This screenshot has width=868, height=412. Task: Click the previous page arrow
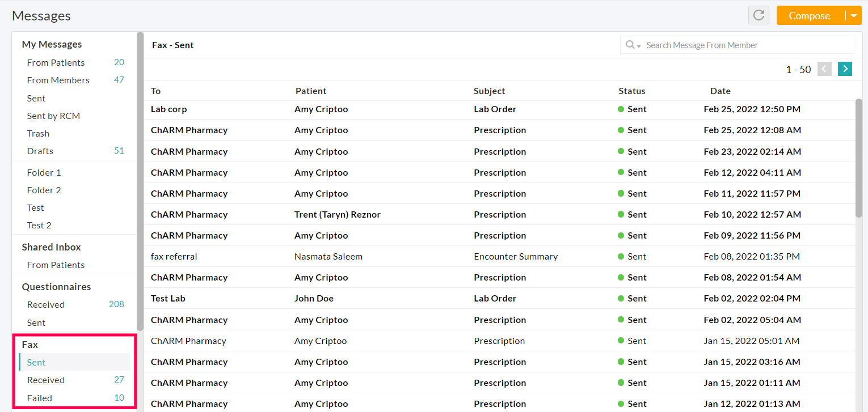pos(824,69)
